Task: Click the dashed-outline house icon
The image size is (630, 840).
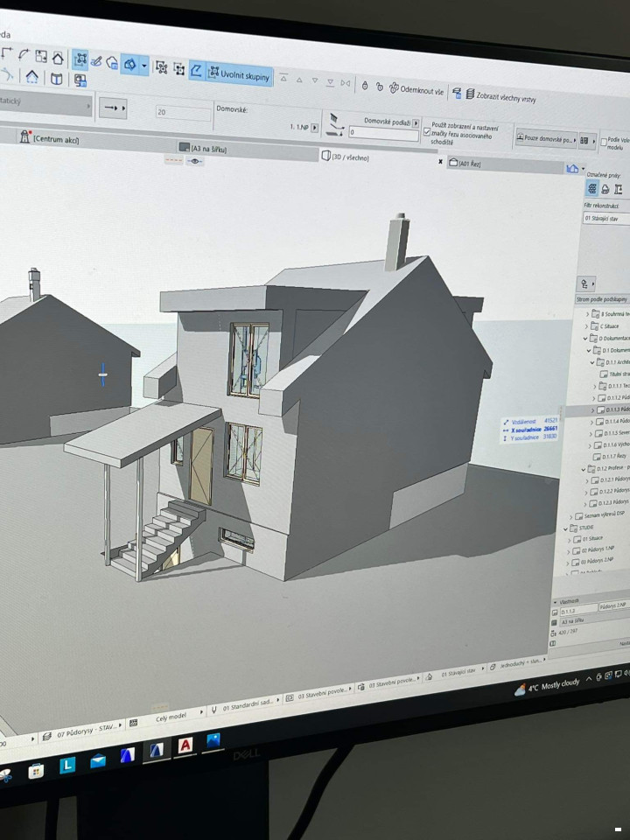Action: 31,76
